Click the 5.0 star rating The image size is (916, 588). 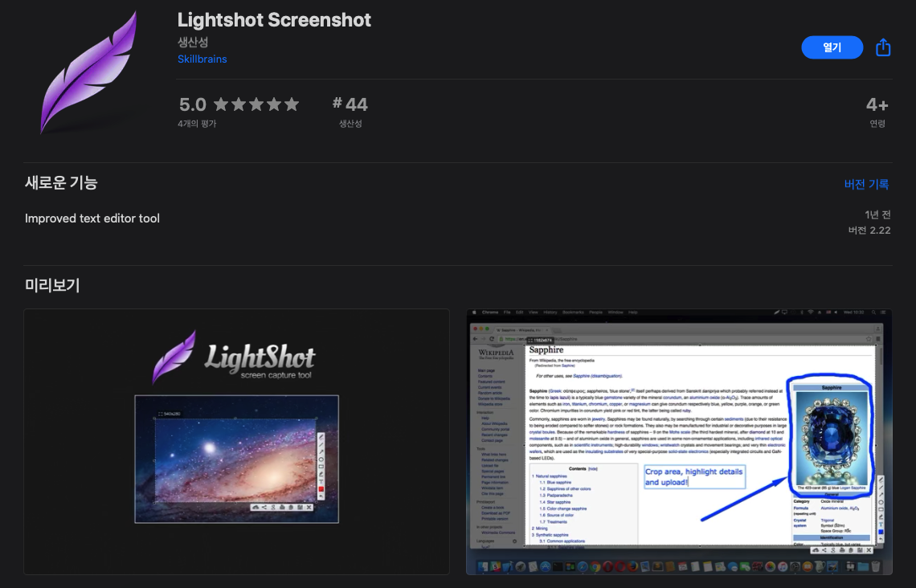(239, 104)
